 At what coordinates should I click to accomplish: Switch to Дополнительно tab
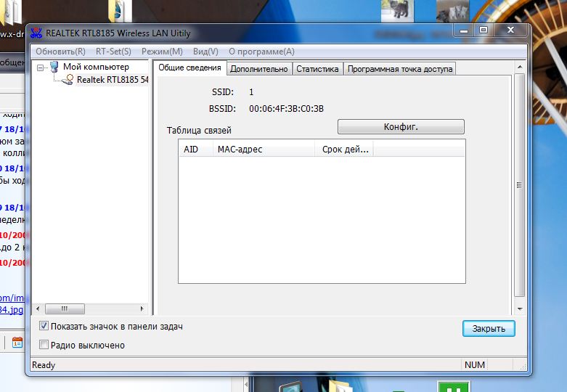[259, 69]
